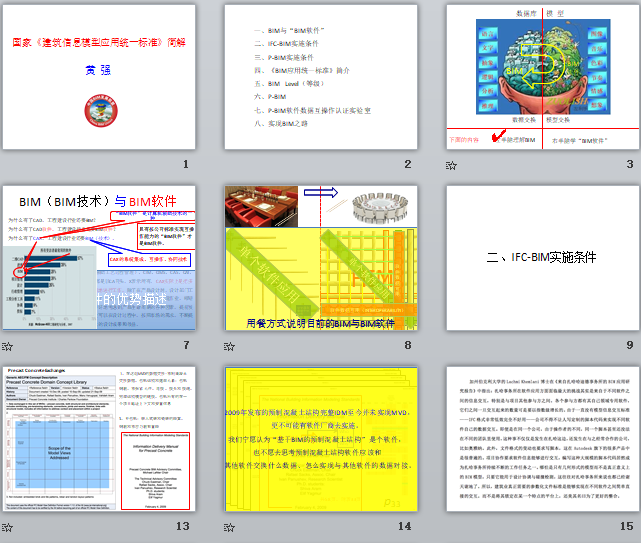This screenshot has width=641, height=543.
Task: Select Precast Concrete Exchange slide 13
Action: coord(99,439)
